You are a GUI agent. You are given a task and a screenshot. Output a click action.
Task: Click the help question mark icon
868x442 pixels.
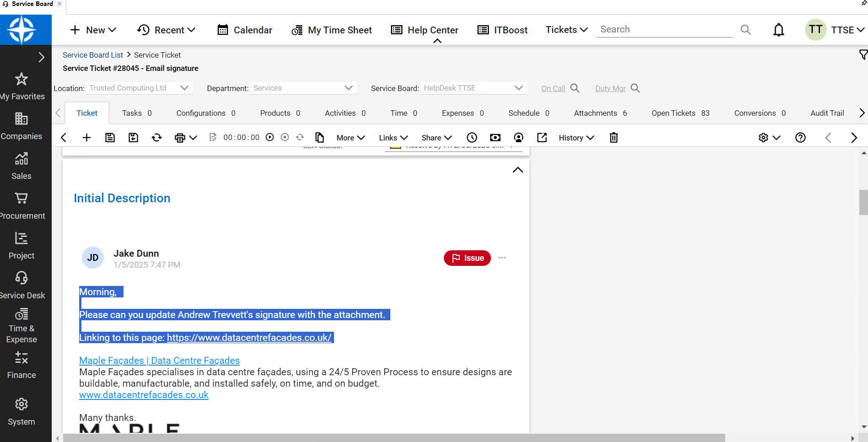click(x=800, y=138)
